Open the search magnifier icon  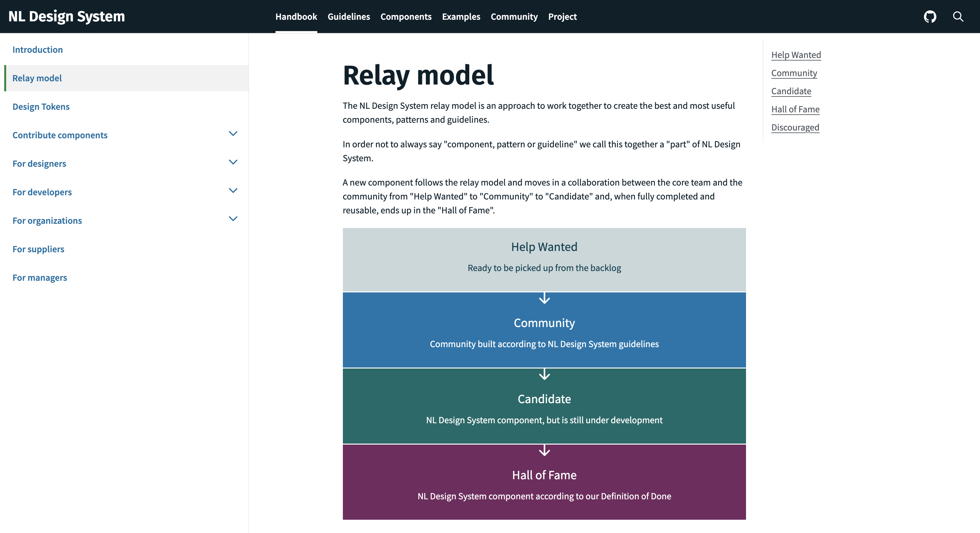tap(958, 17)
